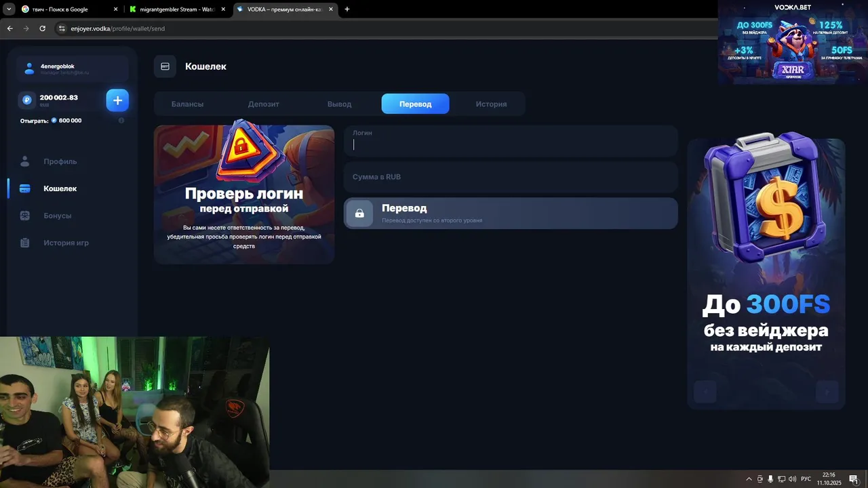
Task: Reload the current page
Action: click(x=43, y=28)
